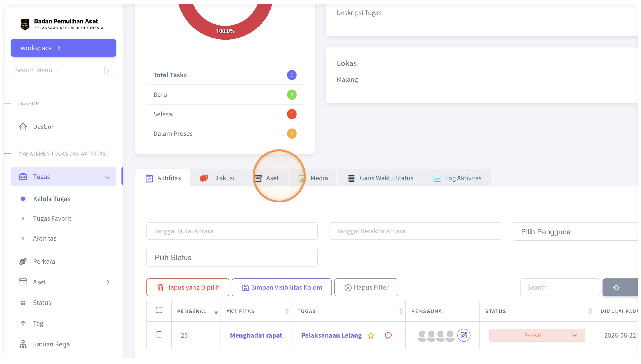Viewport: 641px width, 364px height.
Task: Expand the Aset submenu arrow in sidebar
Action: (108, 282)
